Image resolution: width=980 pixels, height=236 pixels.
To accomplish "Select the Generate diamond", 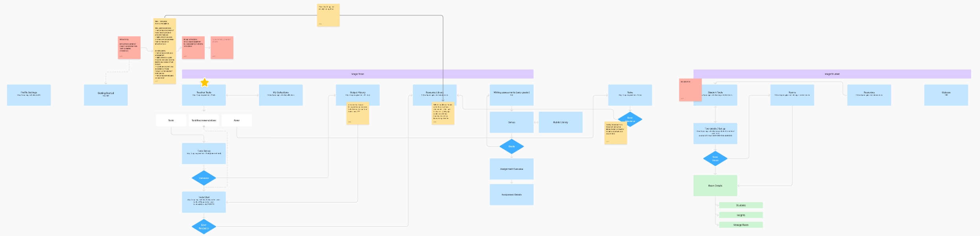I will click(204, 178).
